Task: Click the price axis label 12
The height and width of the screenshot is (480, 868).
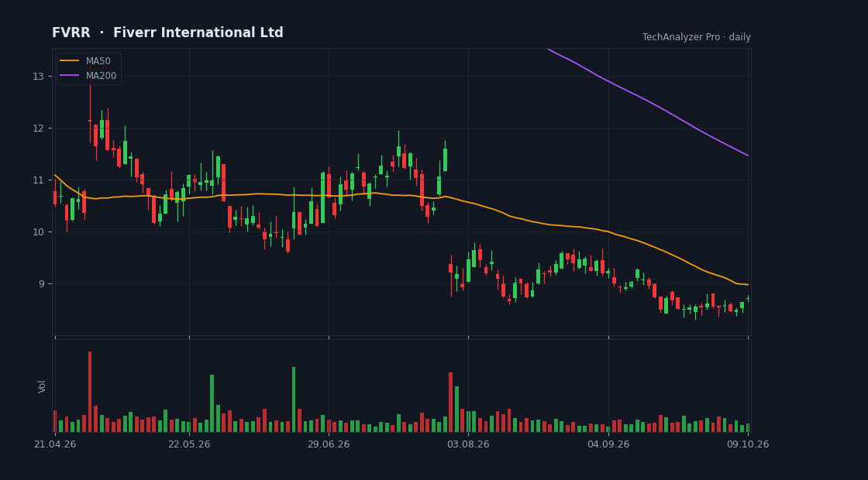Action: click(x=38, y=129)
